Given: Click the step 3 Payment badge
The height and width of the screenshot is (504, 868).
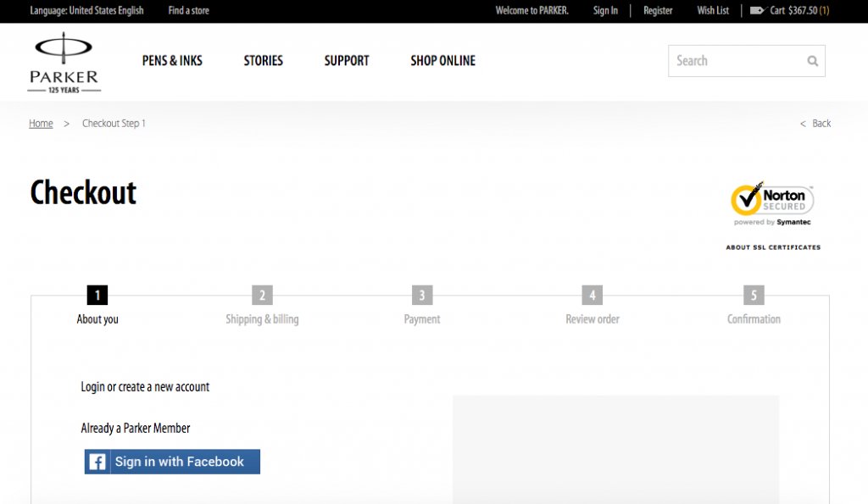Looking at the screenshot, I should (x=422, y=295).
